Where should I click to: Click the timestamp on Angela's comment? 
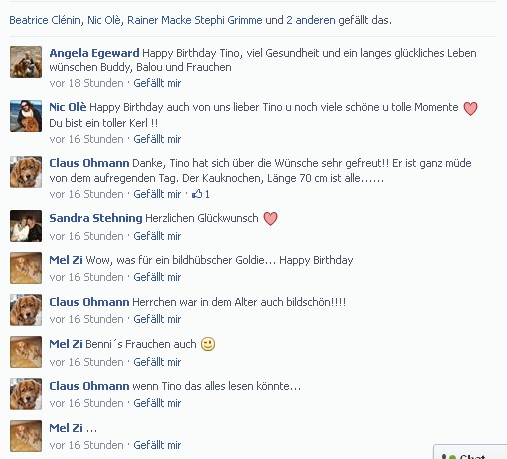pos(86,83)
